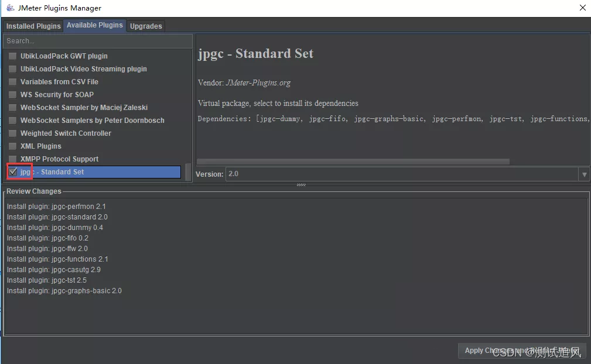The image size is (591, 364).
Task: Select the XML Plugins row
Action: coord(94,146)
